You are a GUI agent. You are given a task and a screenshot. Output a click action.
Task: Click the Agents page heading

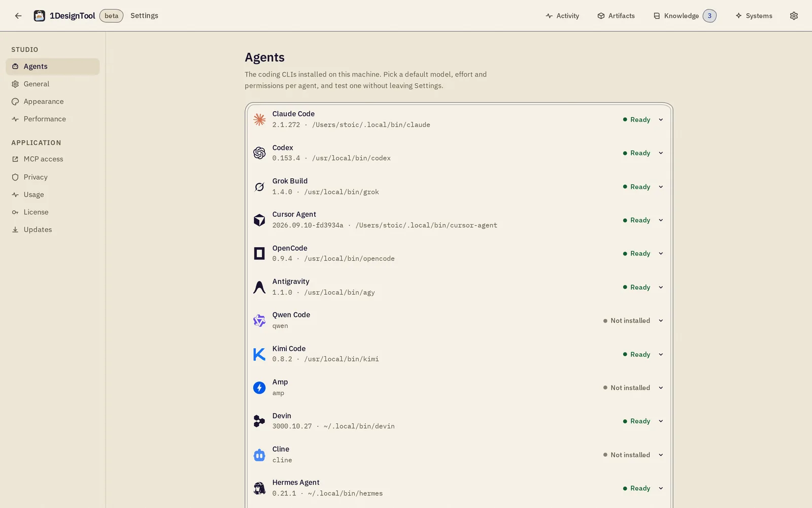[x=264, y=57]
